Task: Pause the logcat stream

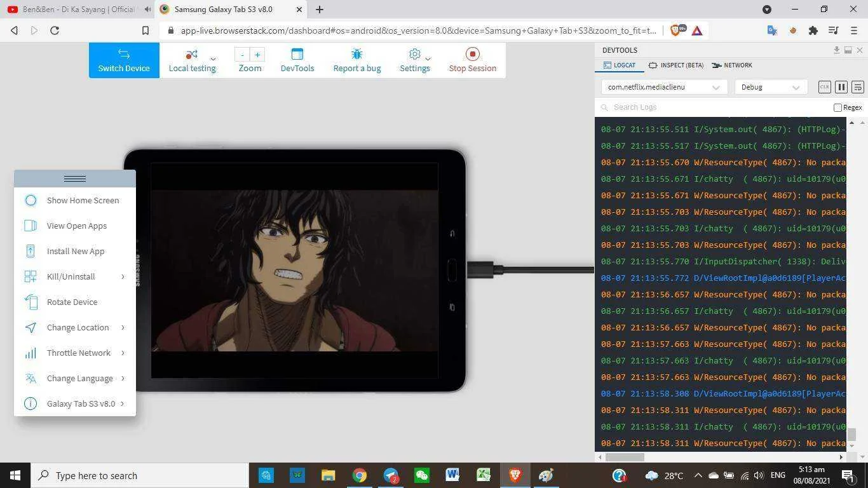Action: click(841, 87)
